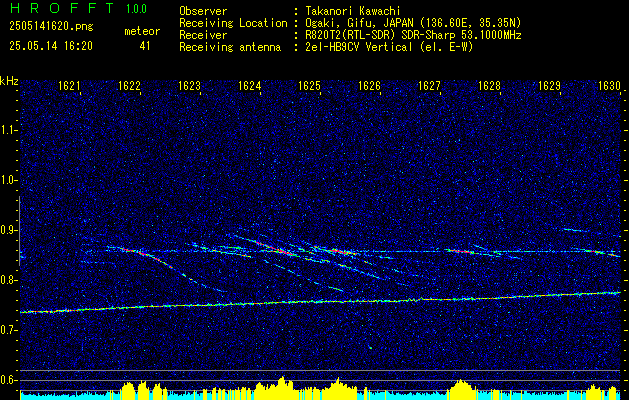The image size is (629, 400).
Task: Select the HROFFT title text
Action: pyautogui.click(x=62, y=8)
